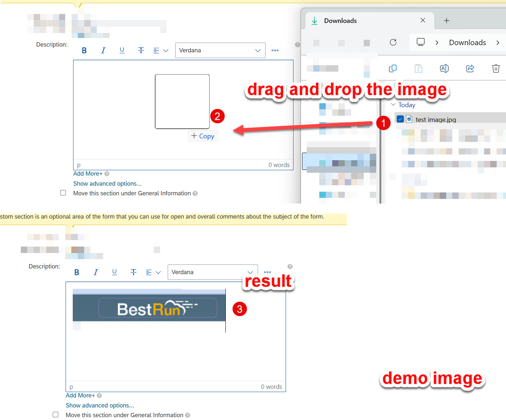Toggle Underline in the upper description editor

(122, 51)
